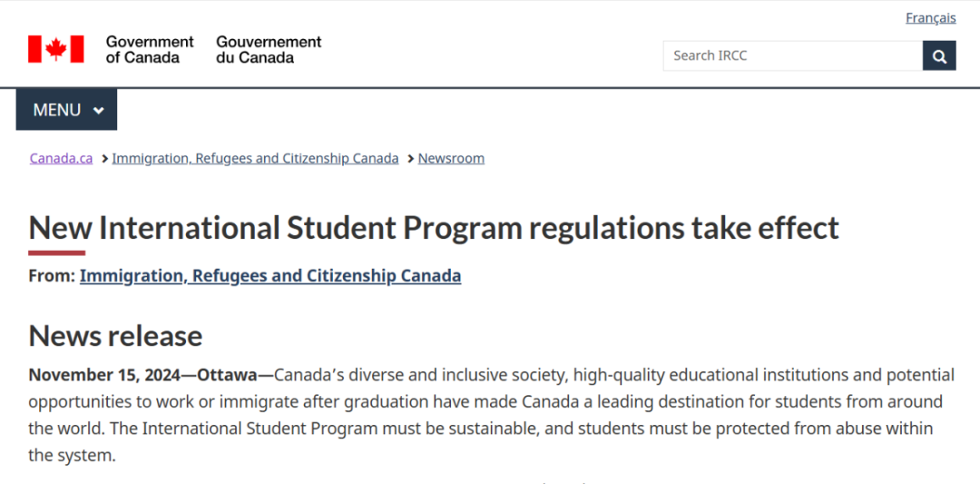Follow the From: Immigration, Refugees and Citizenship Canada link
This screenshot has height=484, width=980.
point(270,275)
